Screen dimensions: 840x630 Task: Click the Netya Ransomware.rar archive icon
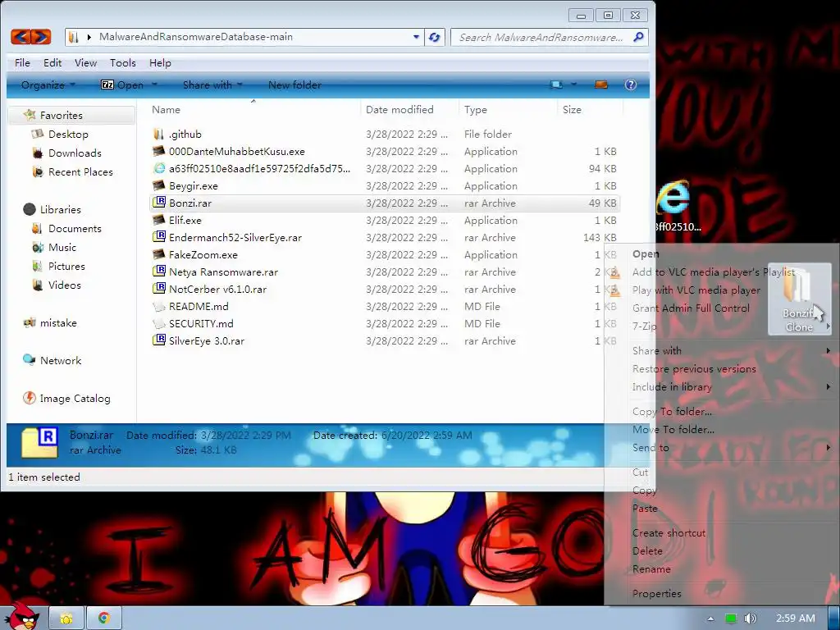click(158, 271)
